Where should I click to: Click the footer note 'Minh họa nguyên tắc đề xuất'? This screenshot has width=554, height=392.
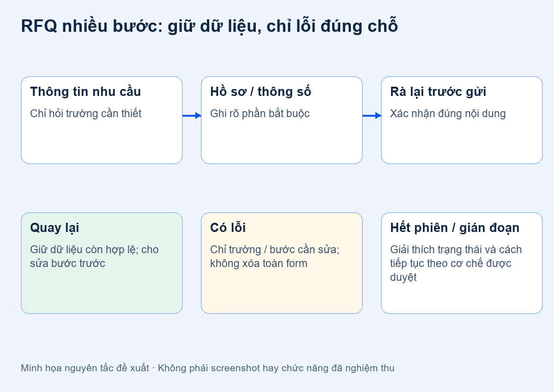pos(85,368)
